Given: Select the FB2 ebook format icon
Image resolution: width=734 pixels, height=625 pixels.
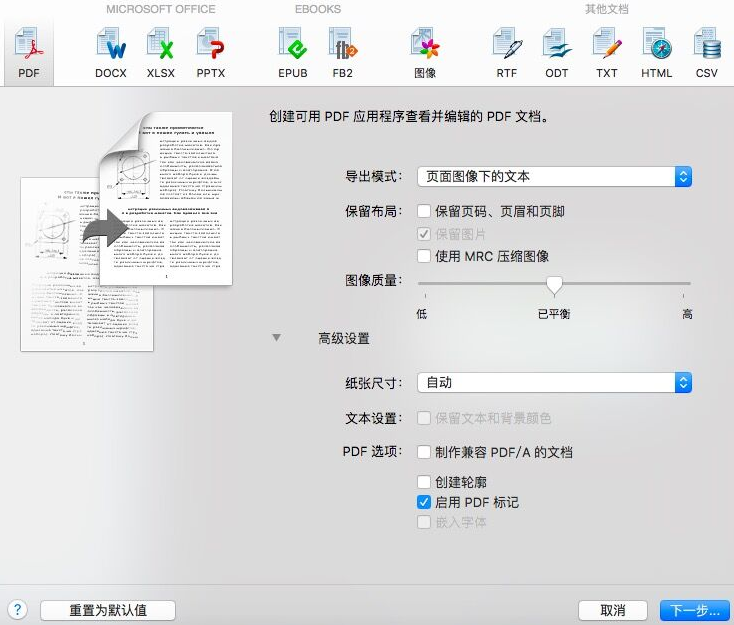Looking at the screenshot, I should pyautogui.click(x=343, y=53).
